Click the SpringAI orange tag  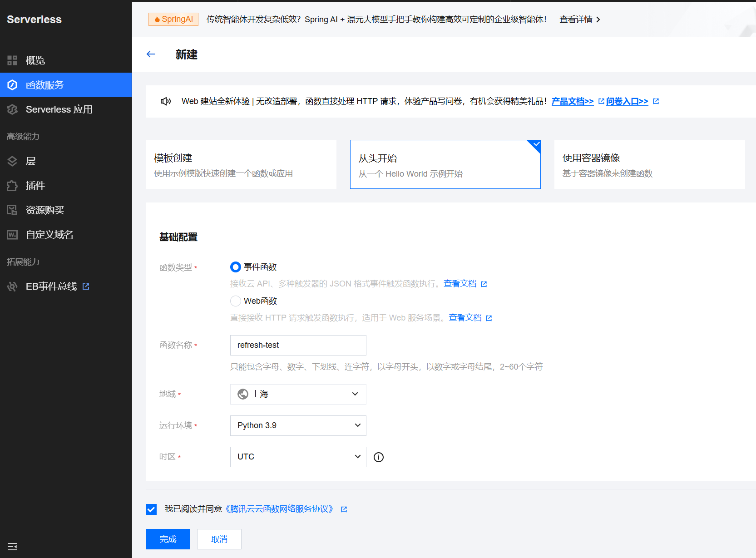pos(173,19)
